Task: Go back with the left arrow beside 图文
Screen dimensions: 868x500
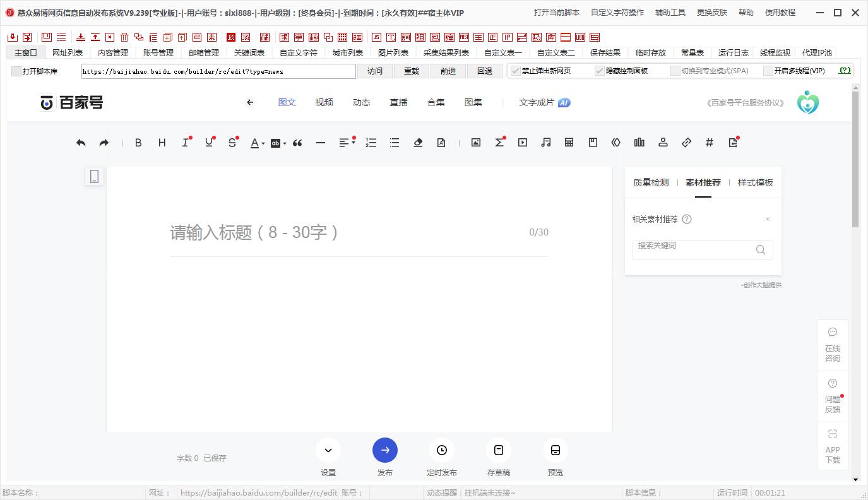Action: (x=251, y=102)
